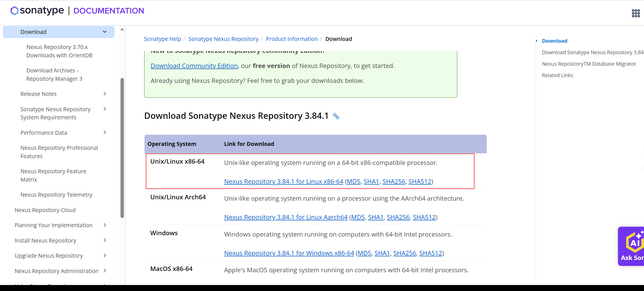Go to Sonatype Nexus Repository breadcrumb
The width and height of the screenshot is (644, 291).
[224, 39]
